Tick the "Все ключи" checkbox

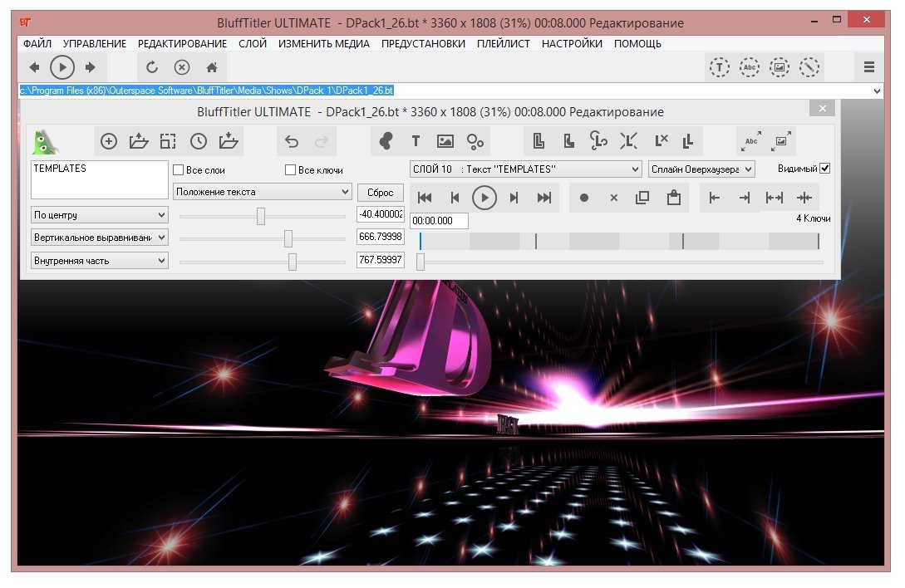[x=290, y=170]
